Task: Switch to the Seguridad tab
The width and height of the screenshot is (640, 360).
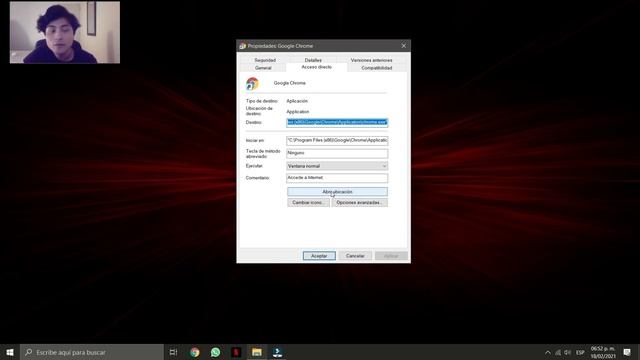Action: click(x=265, y=60)
